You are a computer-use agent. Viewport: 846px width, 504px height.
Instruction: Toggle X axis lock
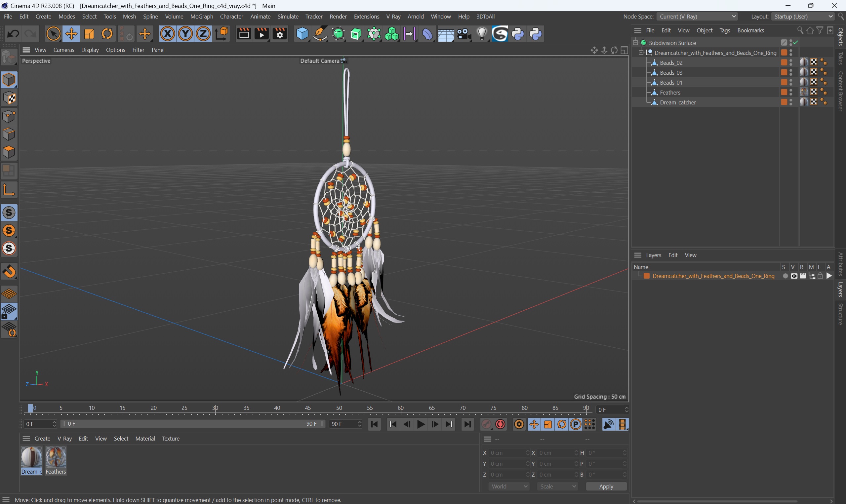(167, 34)
